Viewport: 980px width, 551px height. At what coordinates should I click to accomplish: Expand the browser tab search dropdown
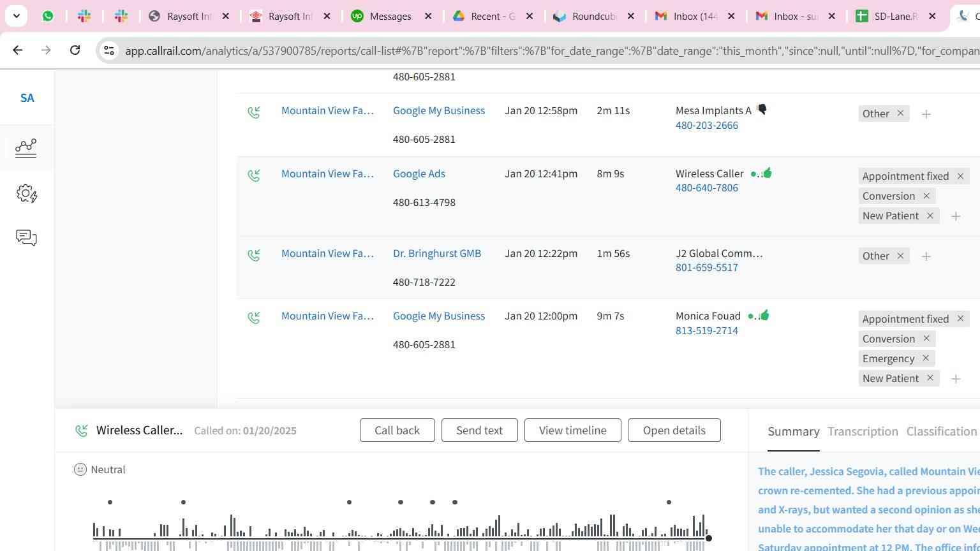pyautogui.click(x=16, y=16)
